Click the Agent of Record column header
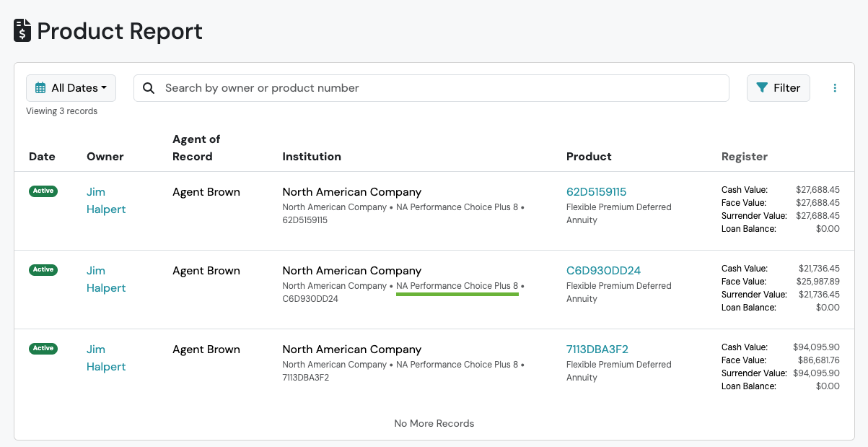 196,148
